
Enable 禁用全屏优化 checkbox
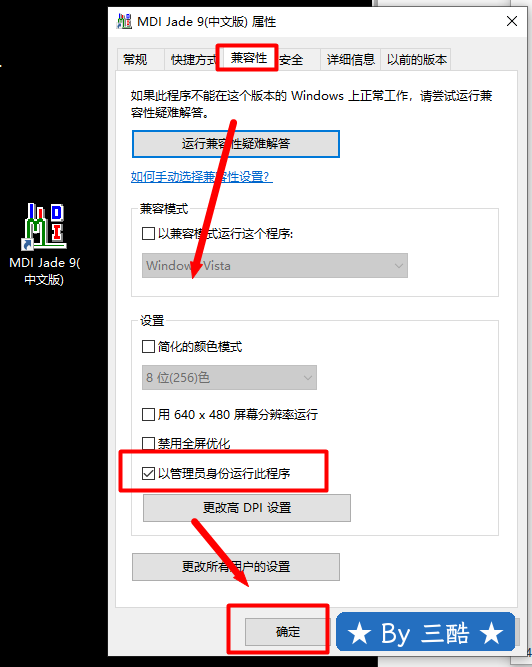tap(148, 444)
